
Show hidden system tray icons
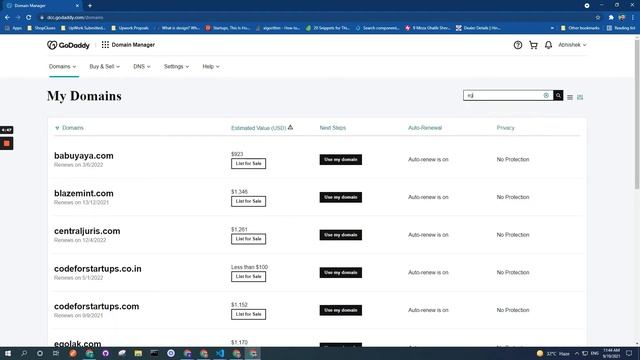577,353
